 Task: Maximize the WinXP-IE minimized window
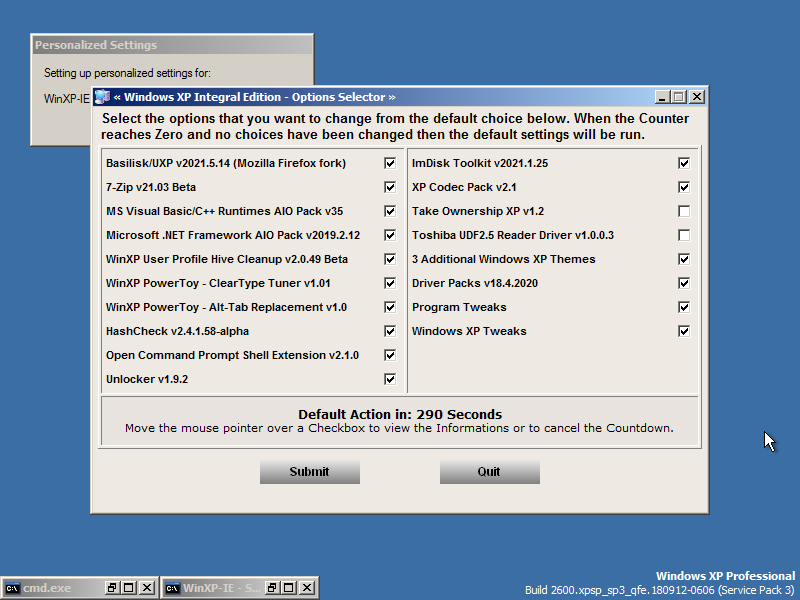point(289,588)
